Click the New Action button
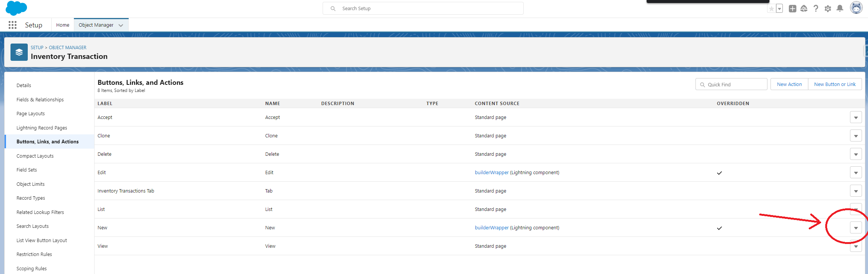Screen dimensions: 868x274 click(789, 84)
